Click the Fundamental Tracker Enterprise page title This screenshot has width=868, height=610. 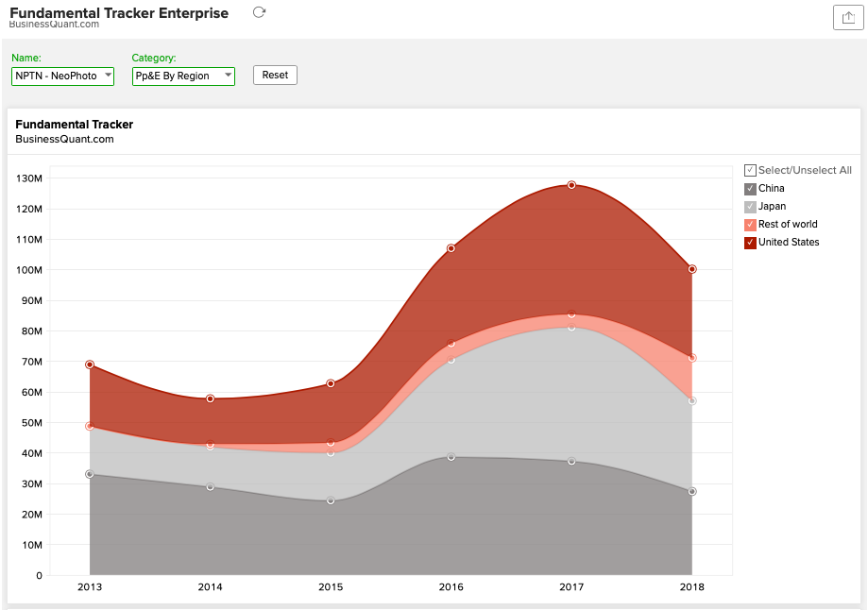point(119,12)
